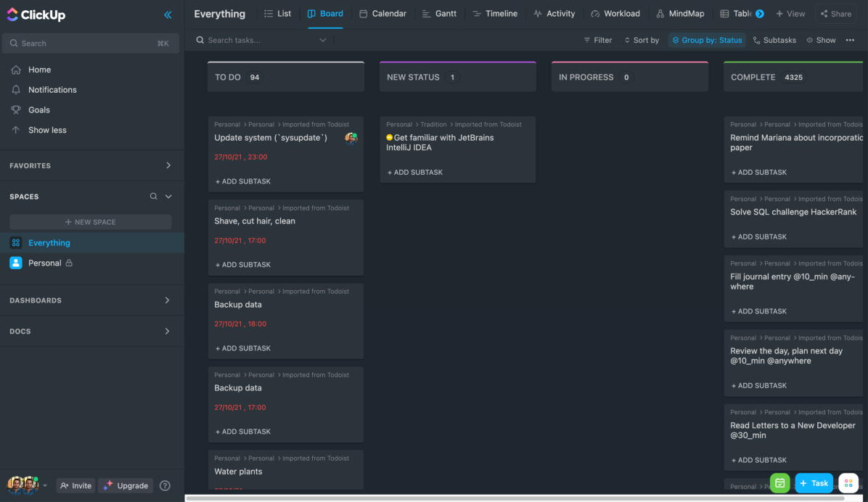Image resolution: width=868 pixels, height=502 pixels.
Task: Expand the Dashboards section
Action: tap(168, 300)
